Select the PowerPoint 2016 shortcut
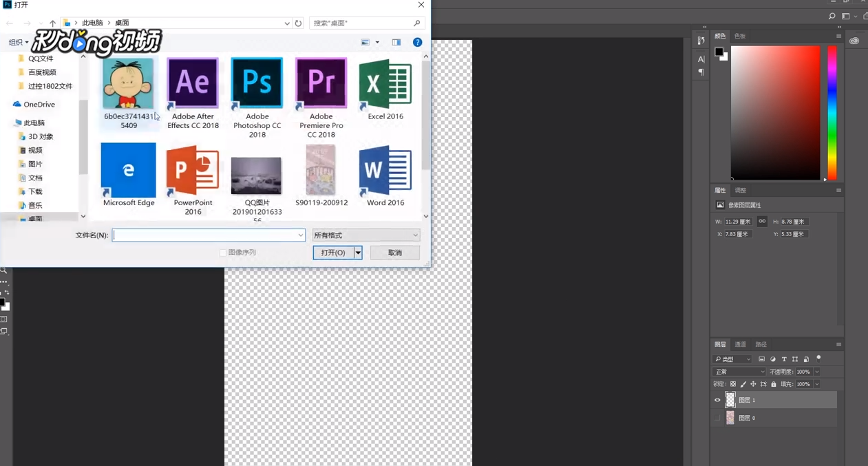868x466 pixels. click(193, 179)
